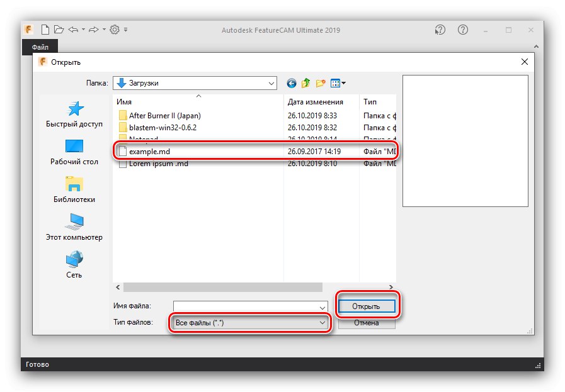Click the file icon of Lorem ipsum .md

click(x=123, y=164)
